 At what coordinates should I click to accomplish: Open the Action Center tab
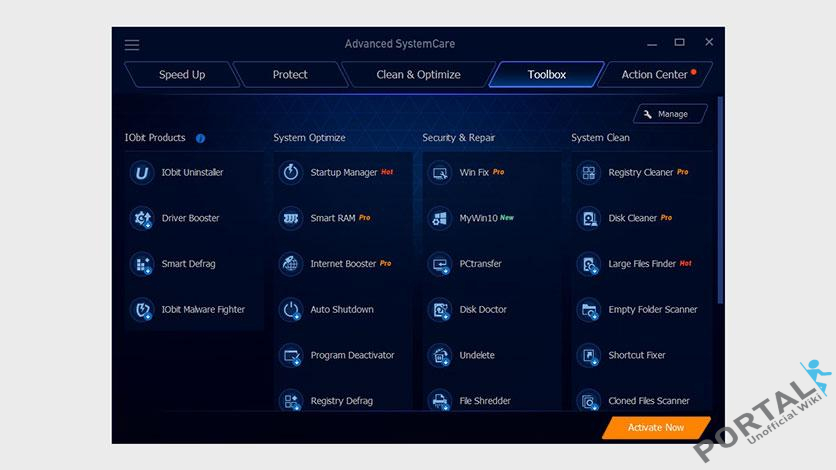tap(655, 75)
